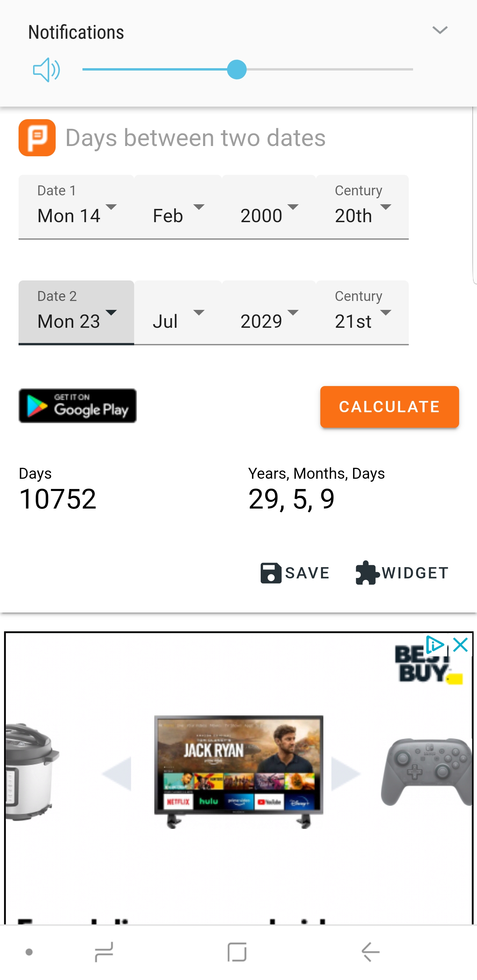
Task: Mute notifications via the speaker icon
Action: 46,70
